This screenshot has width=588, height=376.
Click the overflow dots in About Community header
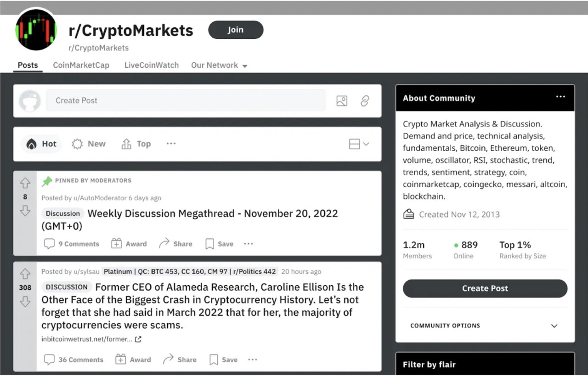click(x=560, y=97)
